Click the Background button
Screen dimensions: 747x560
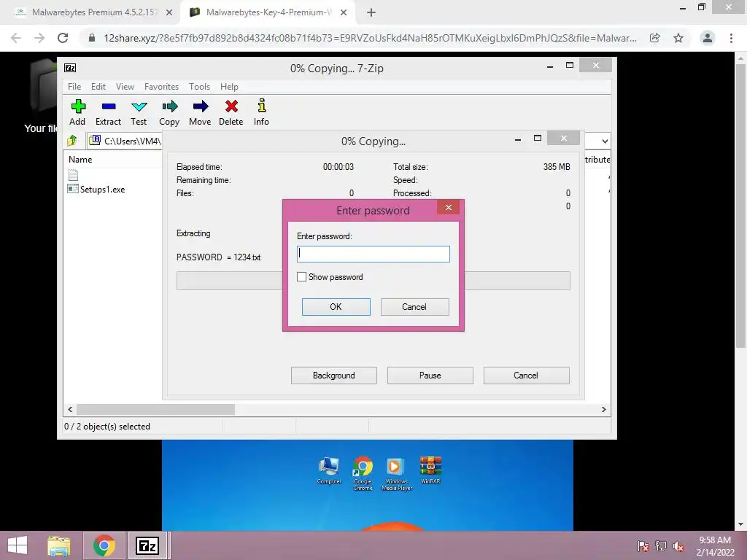pos(334,376)
